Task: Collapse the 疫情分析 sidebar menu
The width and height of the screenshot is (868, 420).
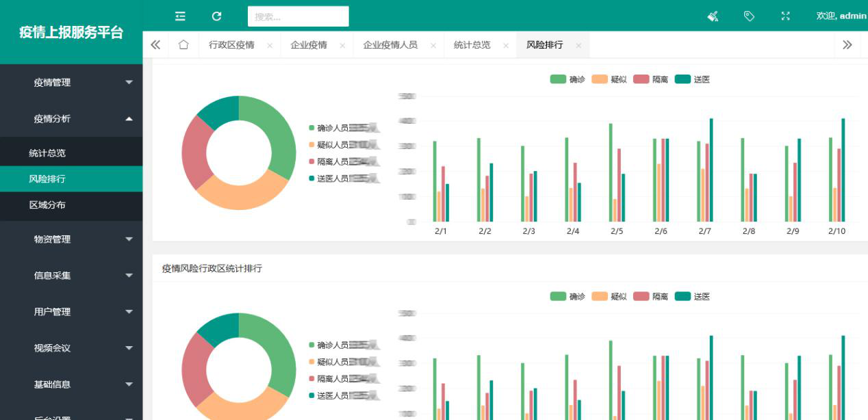Action: (x=71, y=118)
